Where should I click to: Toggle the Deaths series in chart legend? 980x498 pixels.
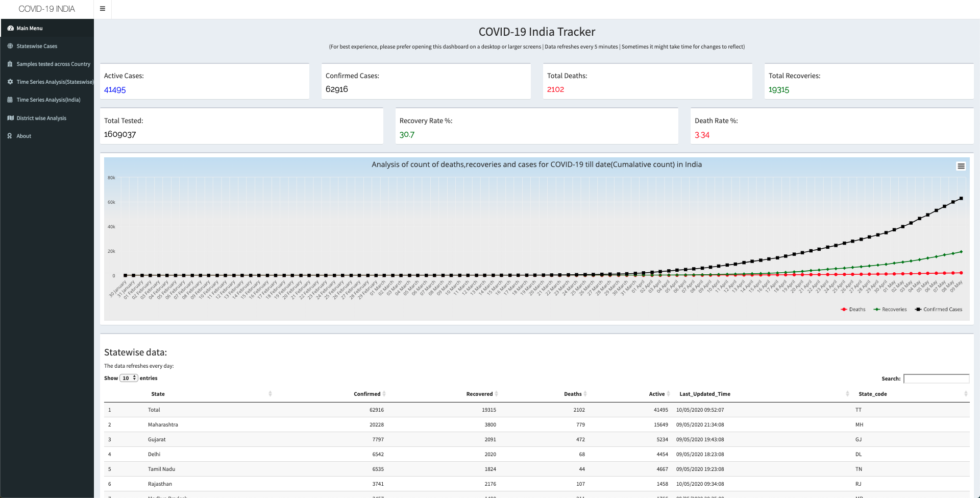853,310
